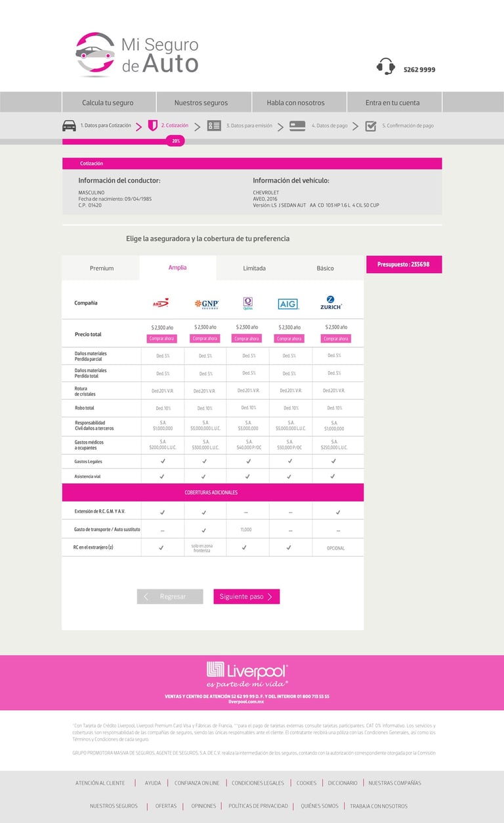Open the Habla con nosotros menu
504x823 pixels.
point(295,102)
